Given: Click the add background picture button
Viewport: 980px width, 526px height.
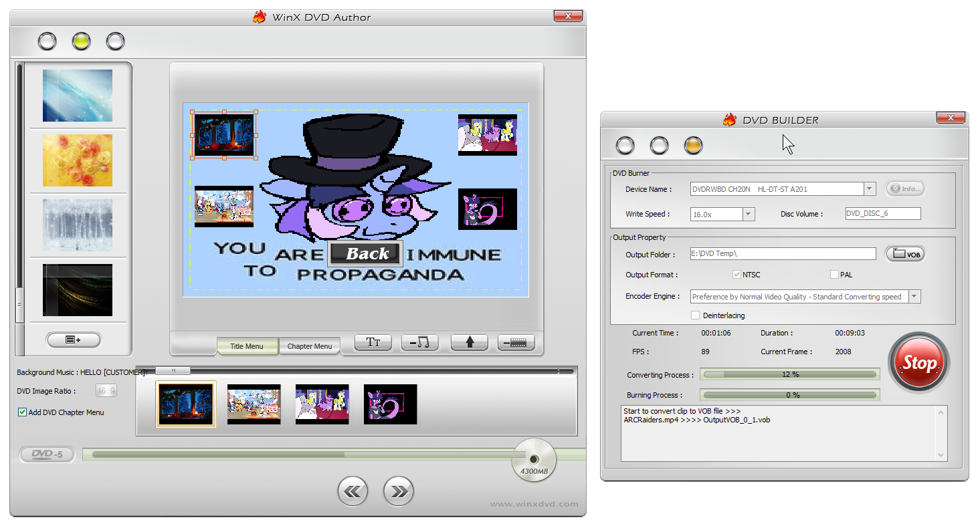Looking at the screenshot, I should point(74,340).
